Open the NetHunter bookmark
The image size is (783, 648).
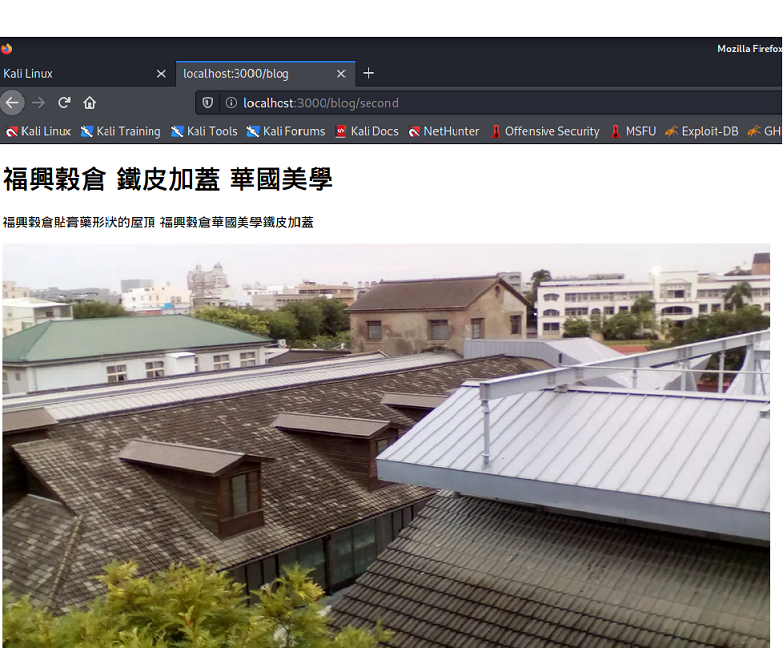tap(444, 131)
